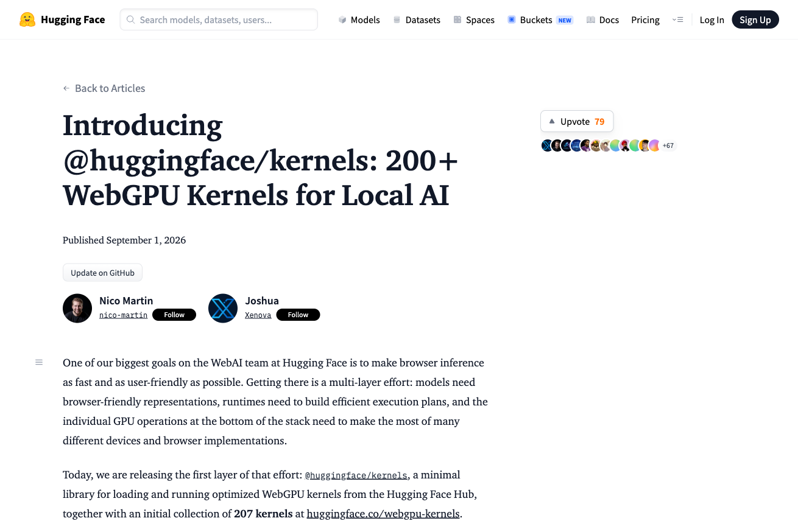The height and width of the screenshot is (532, 798).
Task: Upvote the article
Action: [577, 121]
